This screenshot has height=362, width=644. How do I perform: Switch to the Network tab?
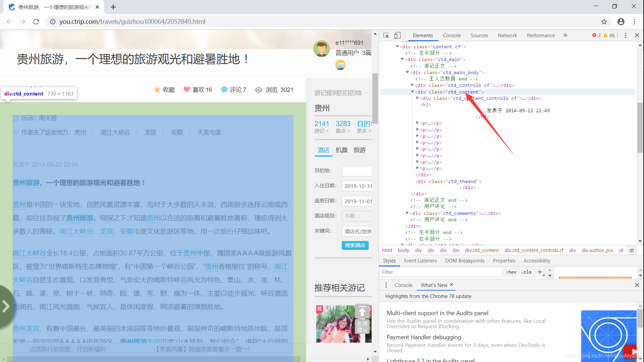point(507,35)
